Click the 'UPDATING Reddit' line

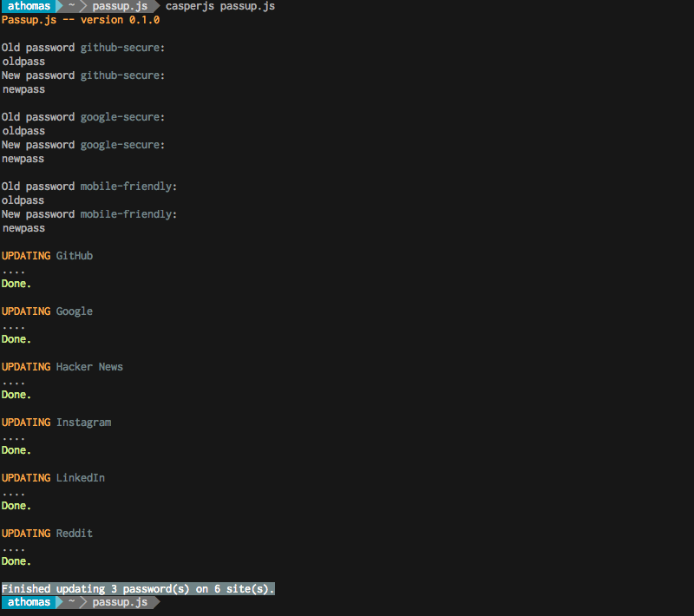(x=48, y=534)
